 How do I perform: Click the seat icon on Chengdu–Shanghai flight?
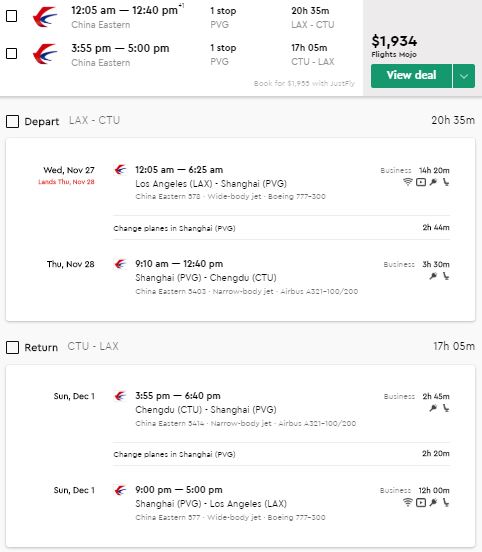(446, 408)
